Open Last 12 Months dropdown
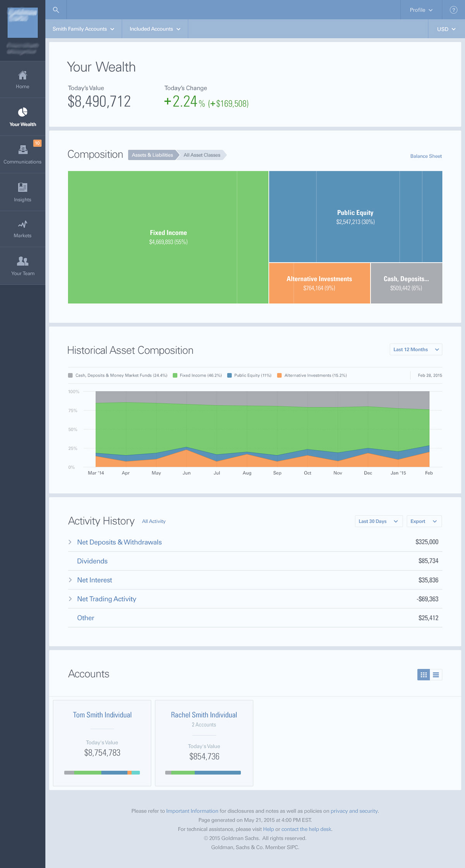 point(416,349)
